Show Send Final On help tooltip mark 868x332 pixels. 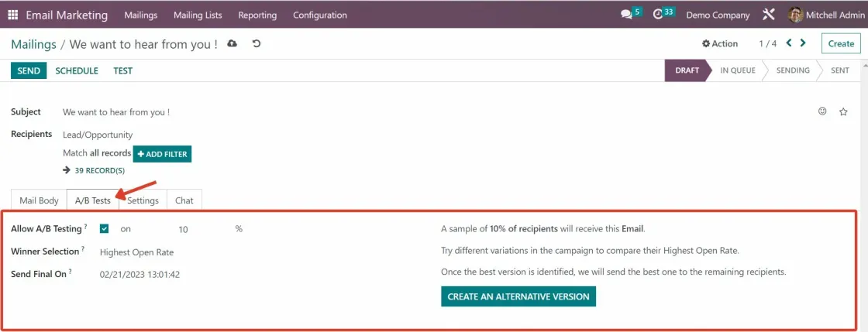pos(71,271)
